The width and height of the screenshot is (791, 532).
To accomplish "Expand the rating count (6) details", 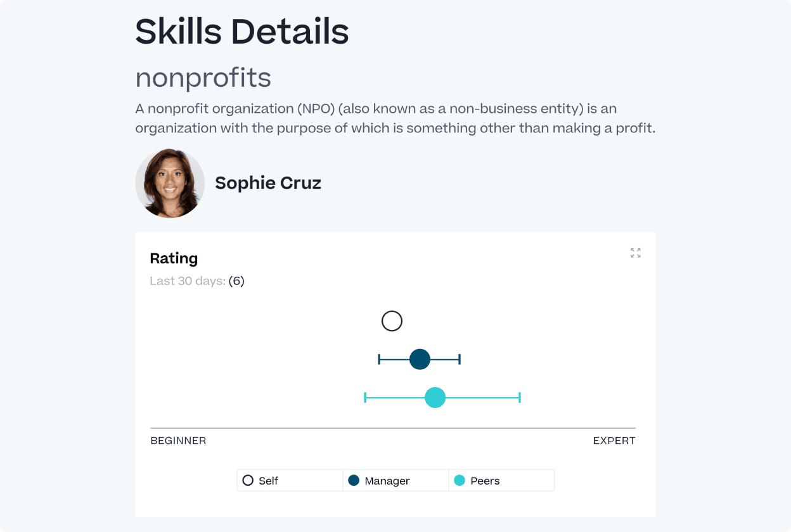I will click(x=236, y=281).
